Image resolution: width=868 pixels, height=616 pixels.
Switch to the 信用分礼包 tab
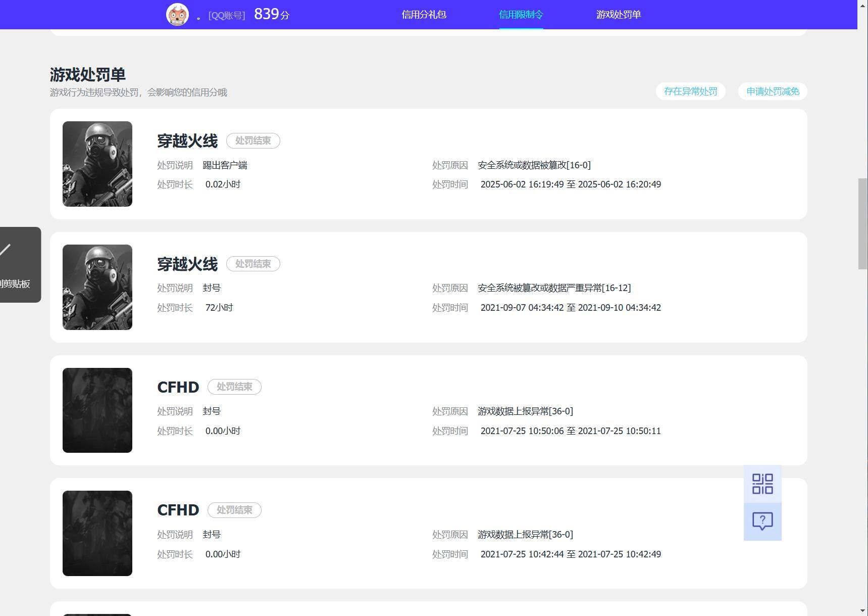(424, 15)
